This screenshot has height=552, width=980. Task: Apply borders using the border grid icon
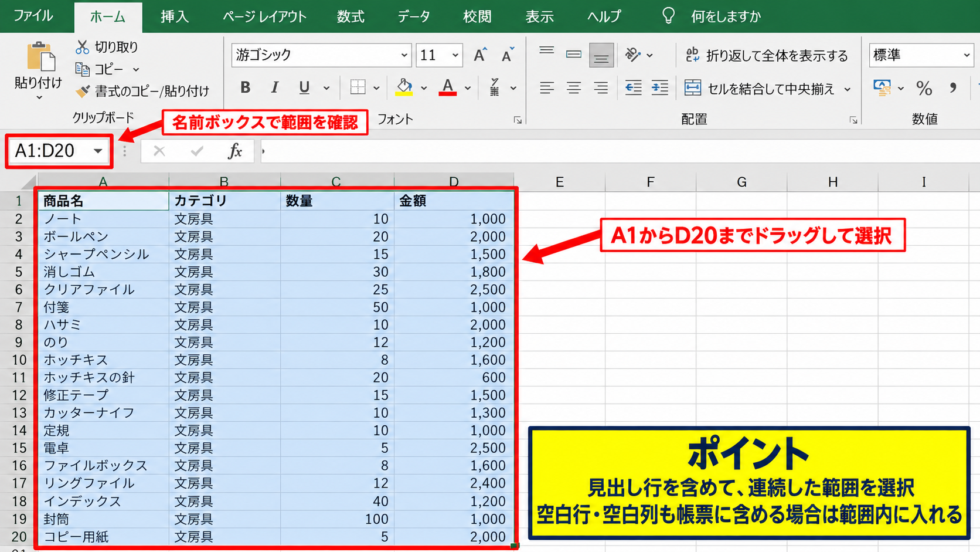pyautogui.click(x=358, y=88)
